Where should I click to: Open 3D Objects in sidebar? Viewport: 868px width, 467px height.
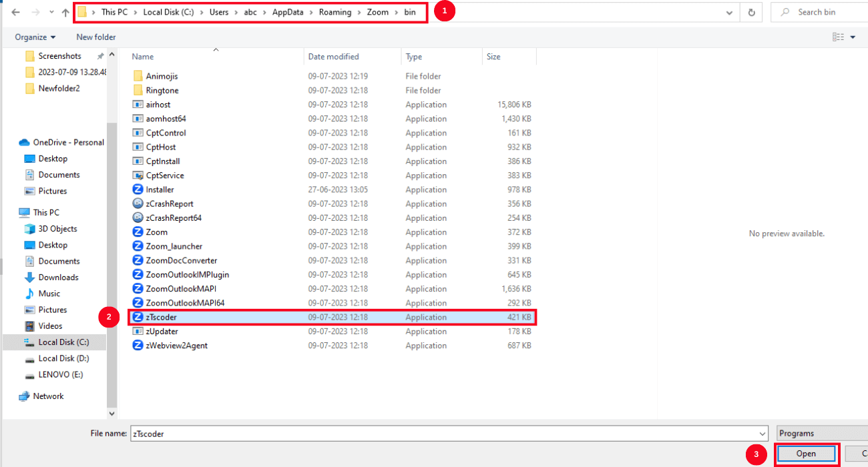click(57, 229)
